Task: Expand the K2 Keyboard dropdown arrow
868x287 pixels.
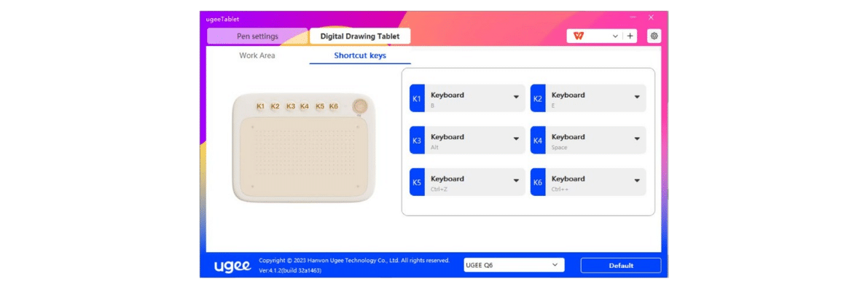Action: click(637, 97)
